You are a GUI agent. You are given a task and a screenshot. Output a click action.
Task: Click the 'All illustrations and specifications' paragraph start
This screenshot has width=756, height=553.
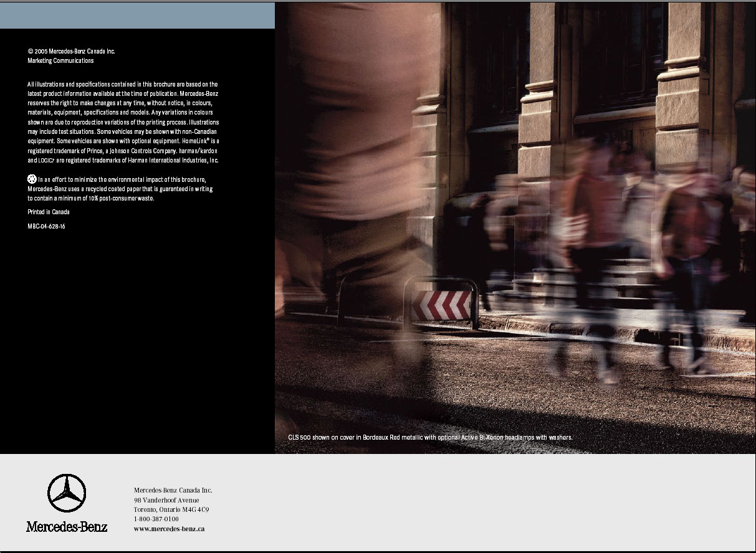(x=123, y=84)
